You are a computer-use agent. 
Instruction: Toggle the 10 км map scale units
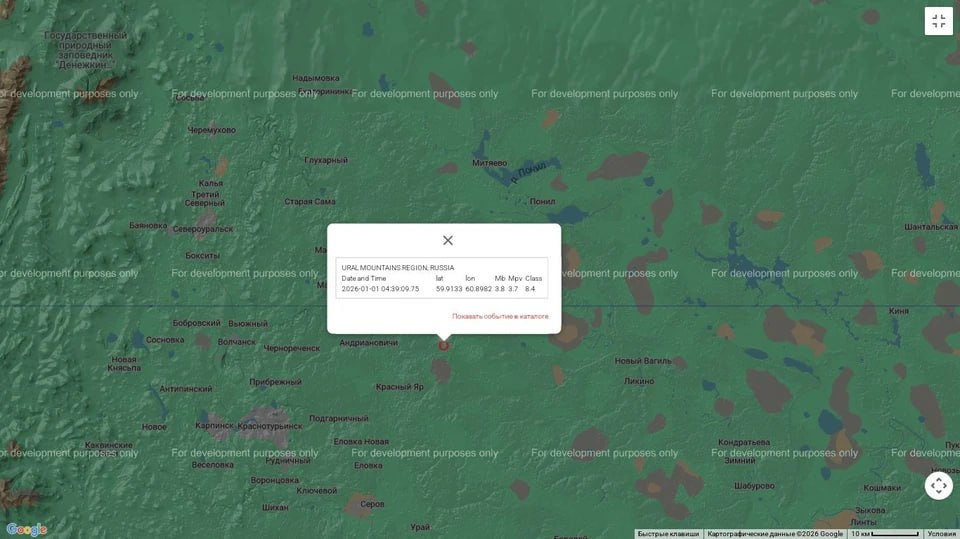[884, 534]
